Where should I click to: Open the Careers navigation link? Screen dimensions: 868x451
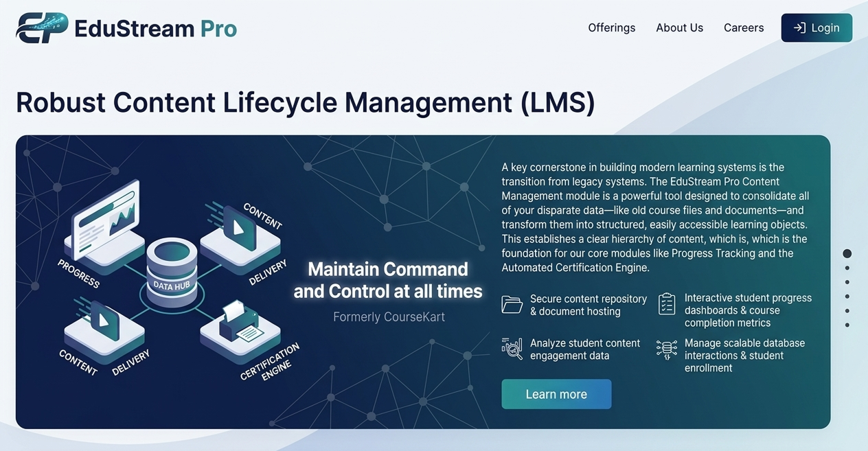(744, 28)
